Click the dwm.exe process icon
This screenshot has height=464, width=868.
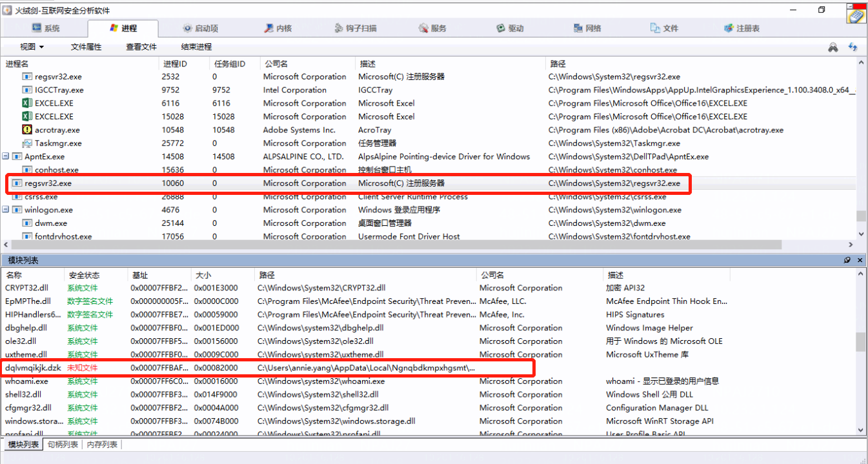point(27,223)
